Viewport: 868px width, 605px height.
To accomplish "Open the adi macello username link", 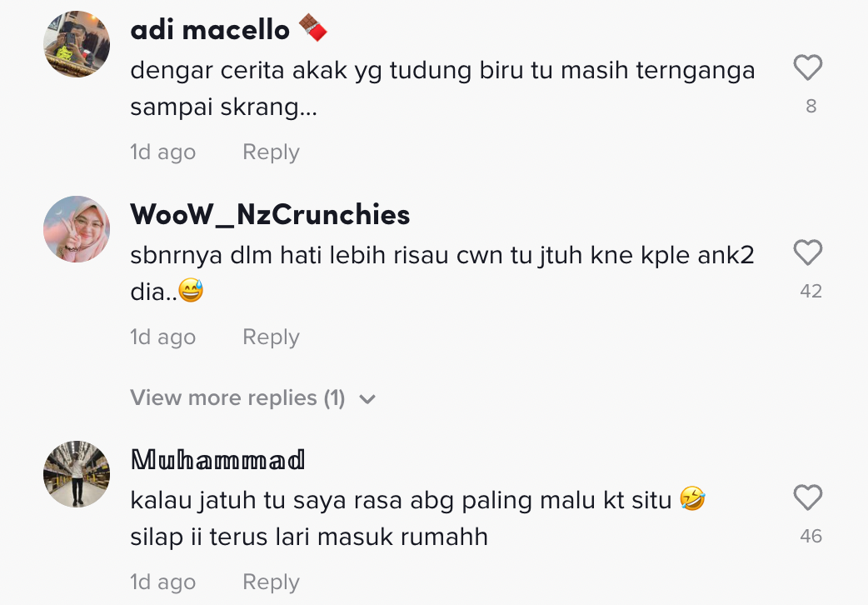I will tap(210, 30).
